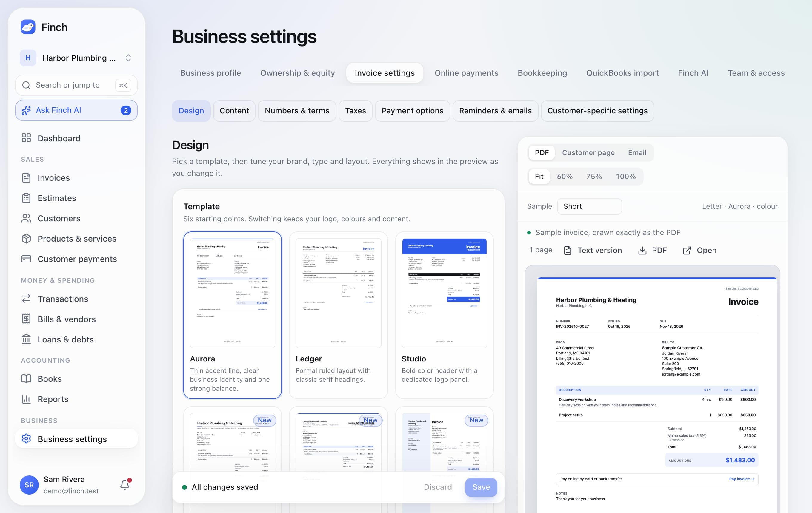
Task: Switch to Numbers & terms sub-tab
Action: click(297, 111)
